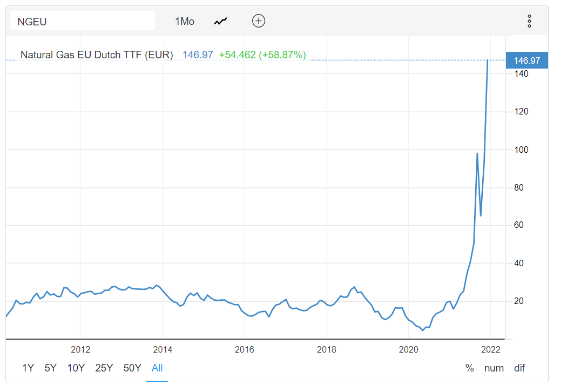Screen dimensions: 567x392
Task: Select the 25Y time range
Action: tap(104, 368)
